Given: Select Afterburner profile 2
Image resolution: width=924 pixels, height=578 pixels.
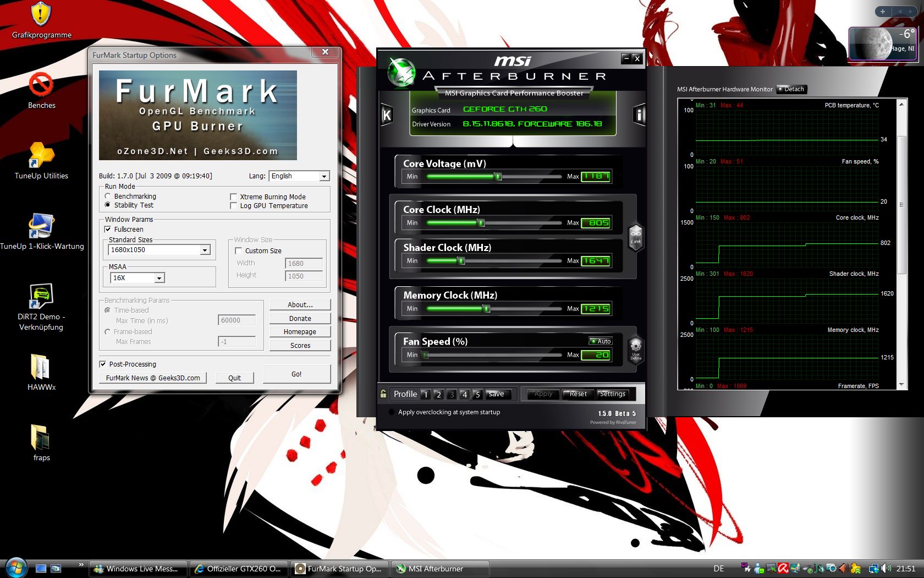Looking at the screenshot, I should coord(438,394).
